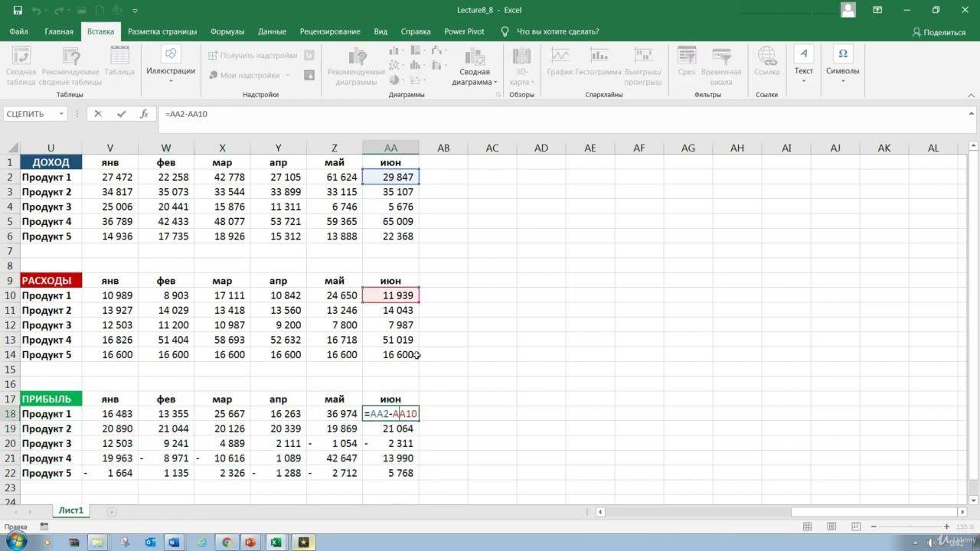
Task: Select the column header AA
Action: pyautogui.click(x=390, y=148)
